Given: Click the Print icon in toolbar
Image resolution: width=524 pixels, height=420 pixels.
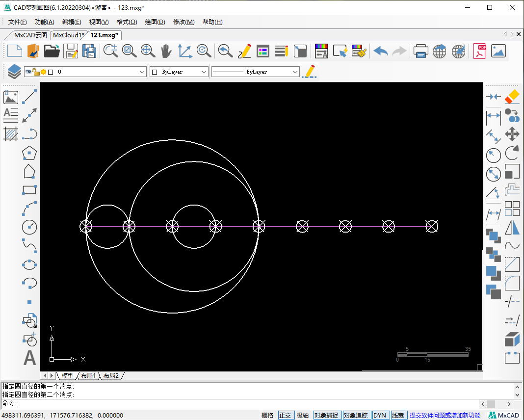Looking at the screenshot, I should tap(420, 51).
